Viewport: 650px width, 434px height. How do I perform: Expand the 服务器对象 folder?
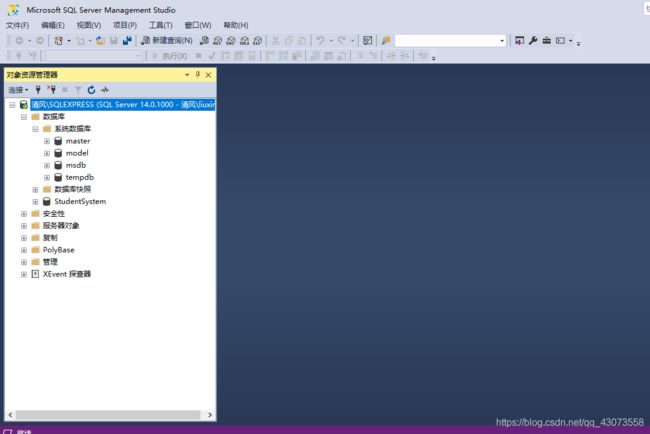(x=24, y=225)
